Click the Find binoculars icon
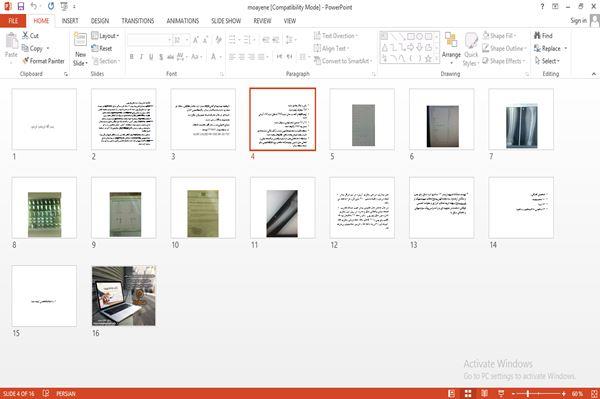 click(x=537, y=35)
